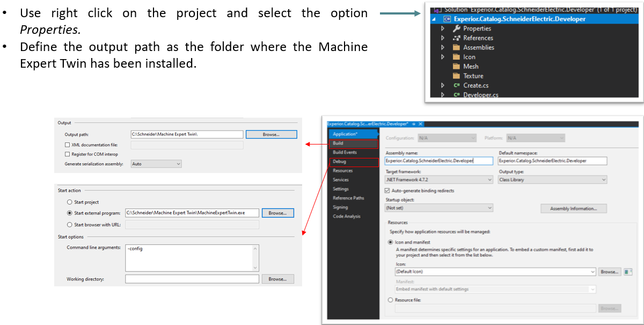The width and height of the screenshot is (644, 325).
Task: Click Browse beside the Icon combo box
Action: pos(610,272)
